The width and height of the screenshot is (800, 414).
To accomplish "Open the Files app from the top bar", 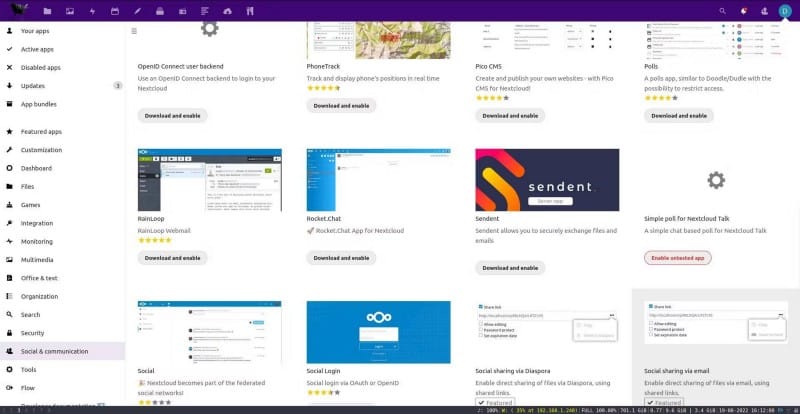I will point(47,11).
